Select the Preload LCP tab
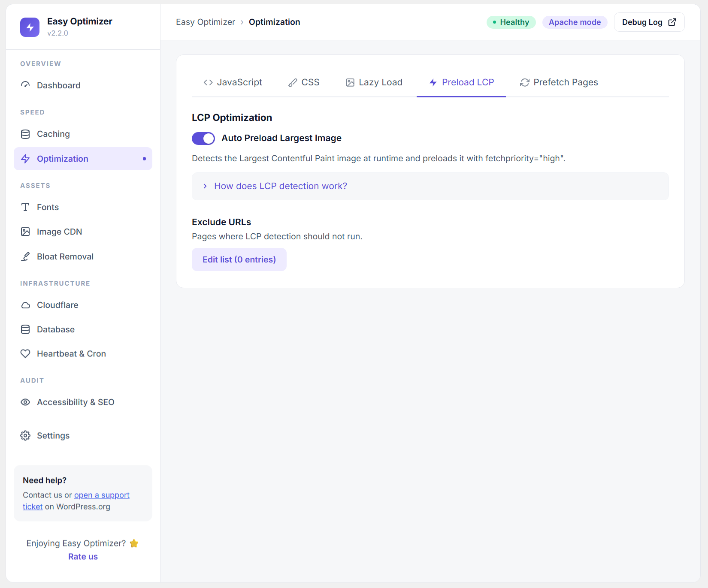This screenshot has width=708, height=588. point(461,82)
